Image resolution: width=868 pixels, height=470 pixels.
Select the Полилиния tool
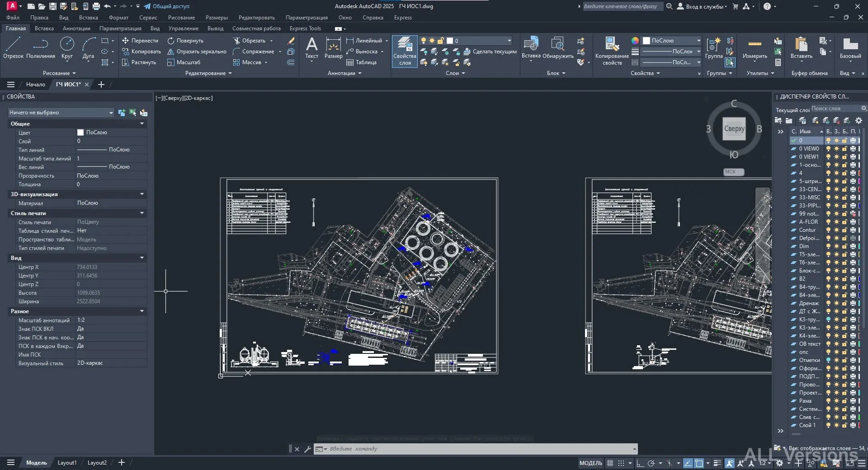coord(41,48)
